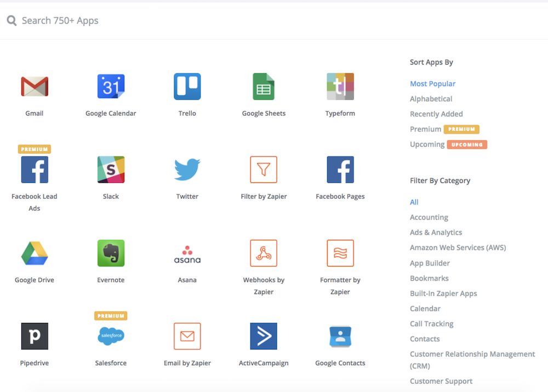Select the Pipedrive app icon
The height and width of the screenshot is (392, 548).
[35, 336]
